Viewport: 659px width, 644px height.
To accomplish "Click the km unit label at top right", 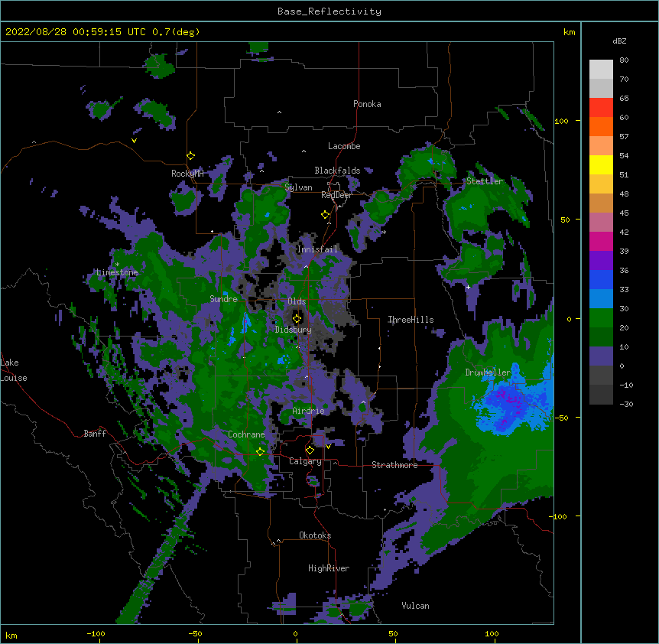I will (x=570, y=32).
